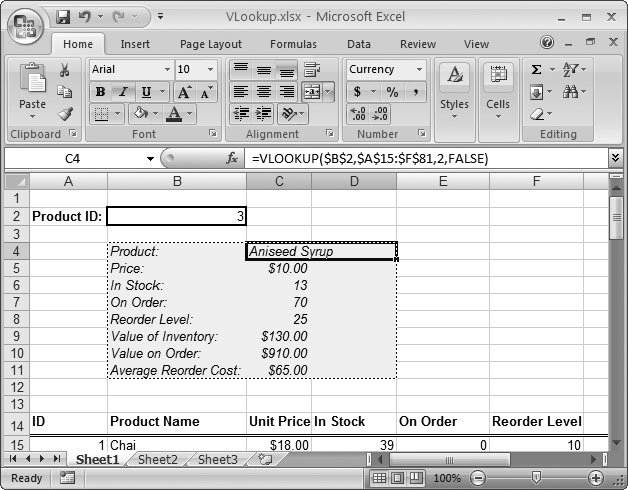
Task: Open the Alignment dialog launcher
Action: tap(330, 133)
